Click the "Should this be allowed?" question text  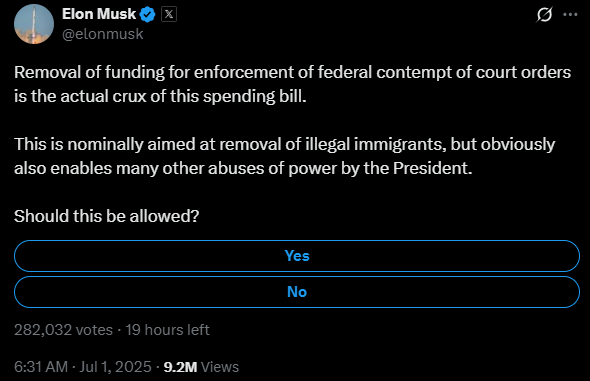click(x=106, y=216)
